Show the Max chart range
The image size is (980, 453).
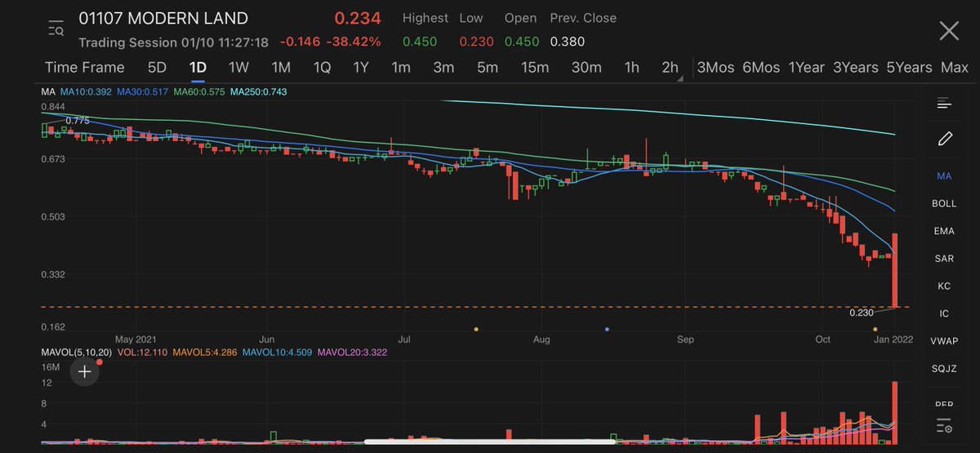(954, 67)
